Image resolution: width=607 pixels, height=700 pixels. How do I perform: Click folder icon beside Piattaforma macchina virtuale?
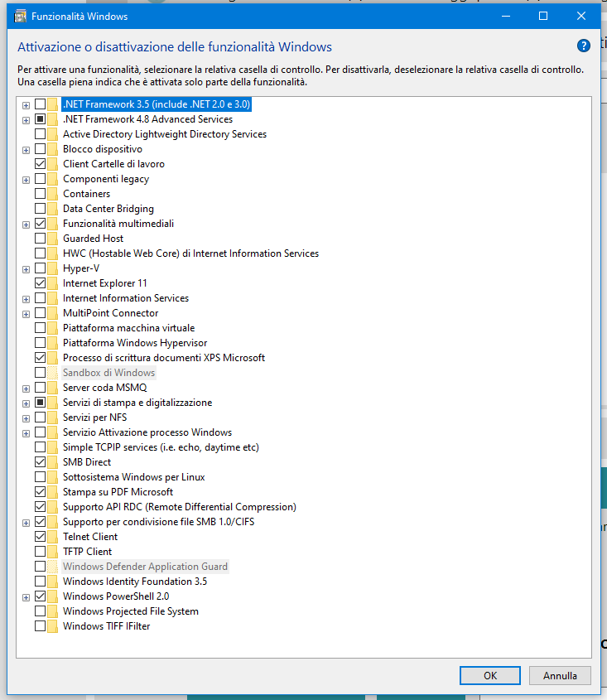tap(53, 328)
